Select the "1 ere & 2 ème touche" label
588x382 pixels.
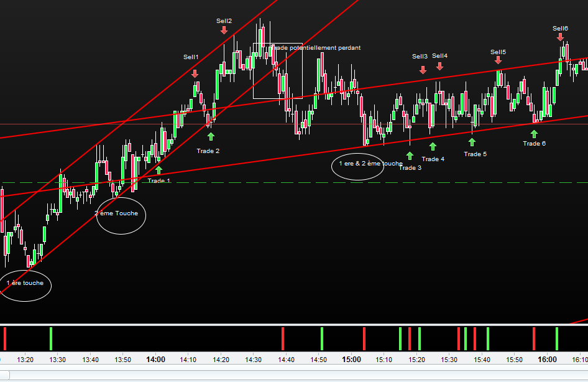(x=370, y=164)
